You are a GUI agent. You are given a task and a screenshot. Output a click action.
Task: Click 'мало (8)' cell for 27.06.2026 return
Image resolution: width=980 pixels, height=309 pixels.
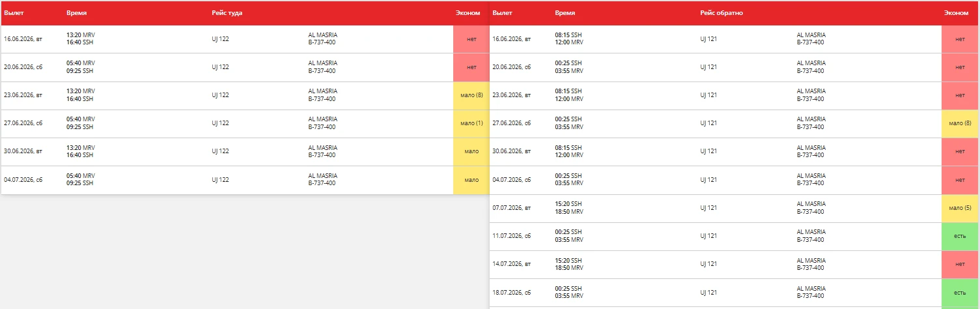tap(960, 123)
